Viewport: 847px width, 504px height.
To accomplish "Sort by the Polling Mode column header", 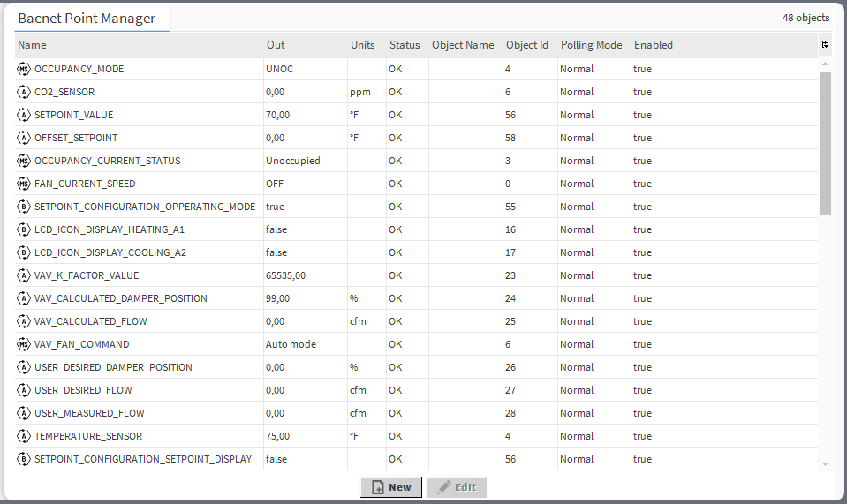I will tap(591, 45).
